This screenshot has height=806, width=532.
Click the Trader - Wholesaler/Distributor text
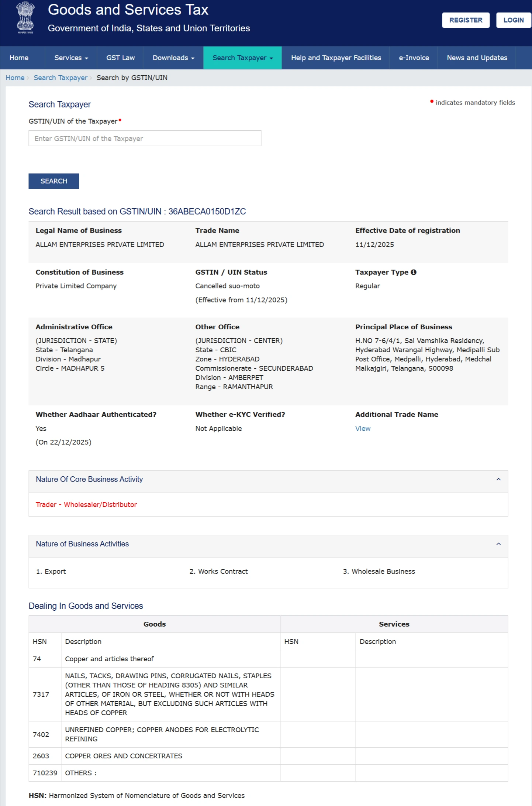(x=86, y=504)
